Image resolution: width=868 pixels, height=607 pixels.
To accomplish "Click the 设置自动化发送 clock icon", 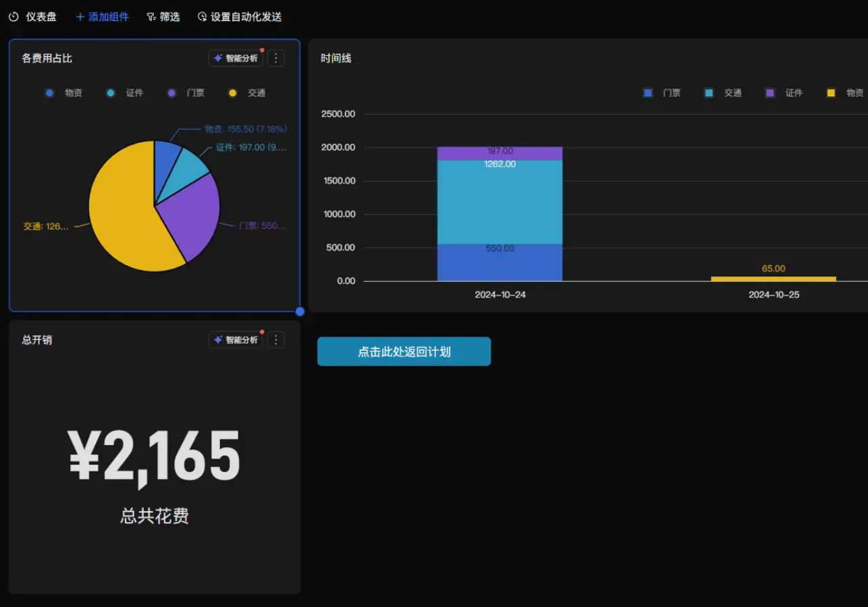I will point(202,17).
